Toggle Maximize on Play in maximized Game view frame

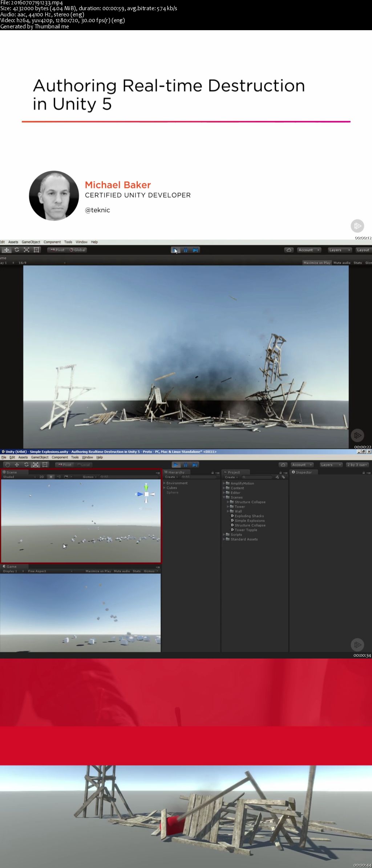click(x=317, y=263)
